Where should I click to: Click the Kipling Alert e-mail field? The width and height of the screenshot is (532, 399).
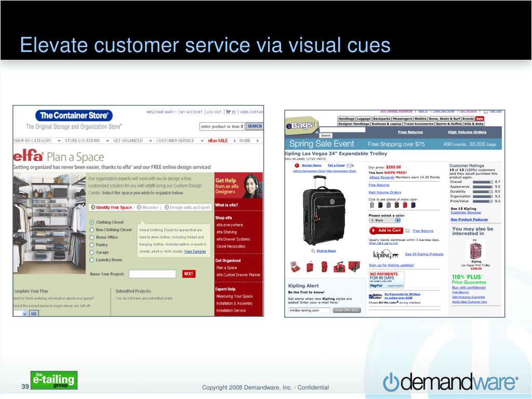click(309, 310)
